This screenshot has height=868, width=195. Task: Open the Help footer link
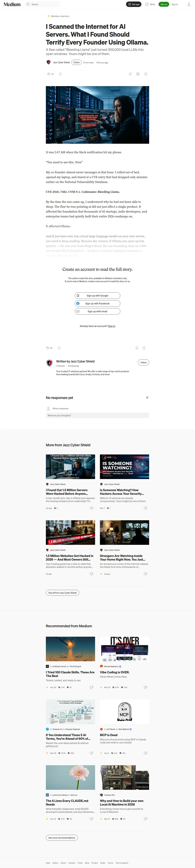click(48, 863)
